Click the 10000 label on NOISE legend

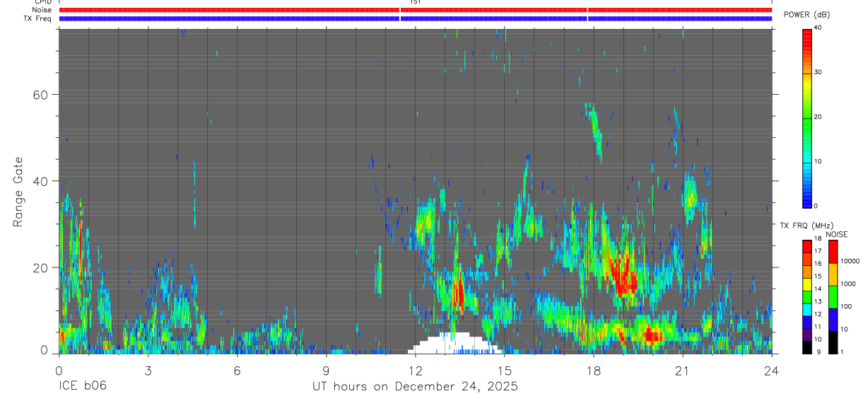coord(850,261)
